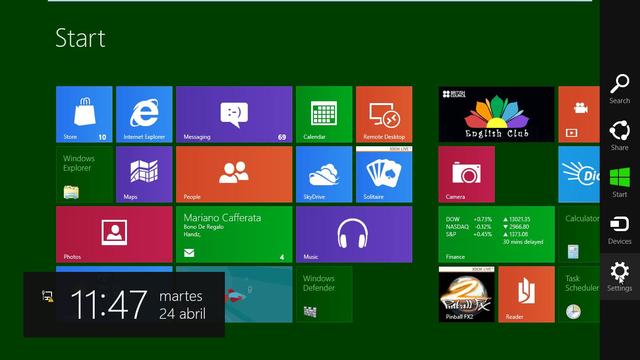Open the SkyDrive tile
Screen dimensions: 640x360
tap(324, 174)
